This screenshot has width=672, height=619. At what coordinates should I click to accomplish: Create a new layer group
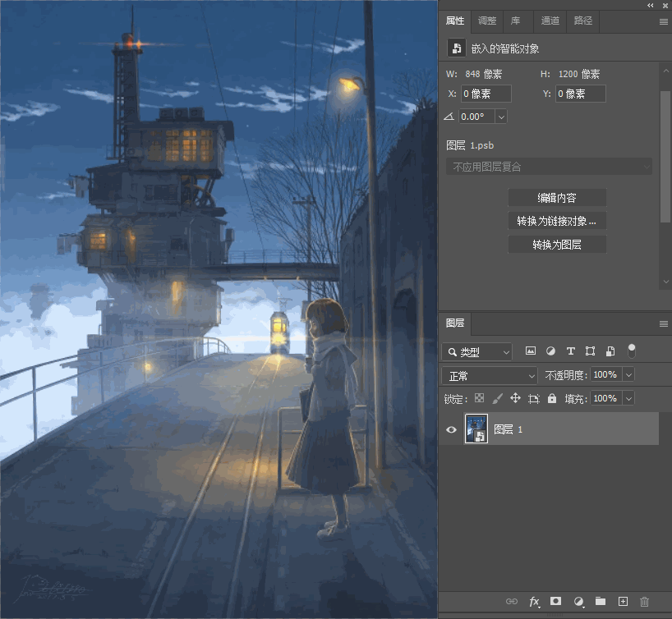pos(601,602)
